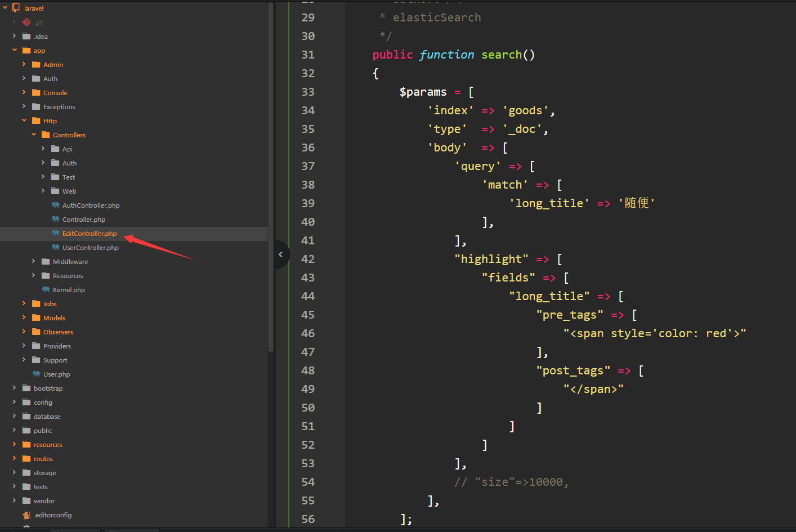
Task: Select the Support folder label
Action: [x=55, y=360]
